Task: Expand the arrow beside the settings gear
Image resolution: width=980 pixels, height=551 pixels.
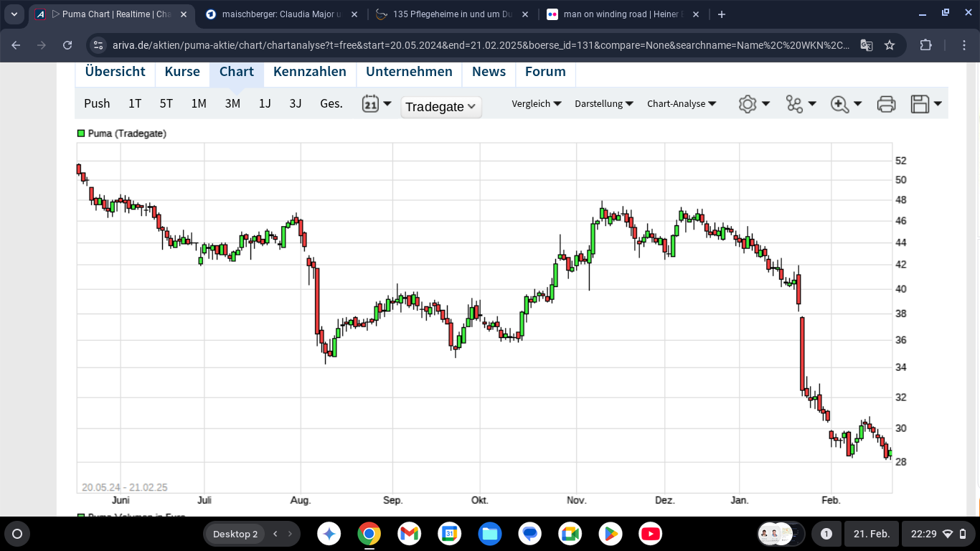Action: pos(765,104)
